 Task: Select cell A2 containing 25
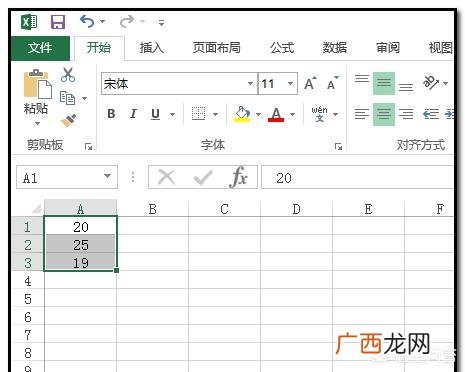click(x=80, y=245)
